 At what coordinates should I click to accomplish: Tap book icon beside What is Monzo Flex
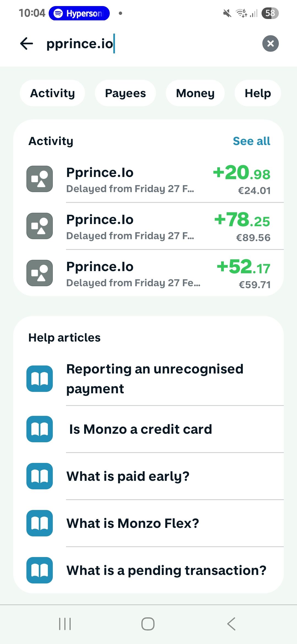(x=40, y=523)
